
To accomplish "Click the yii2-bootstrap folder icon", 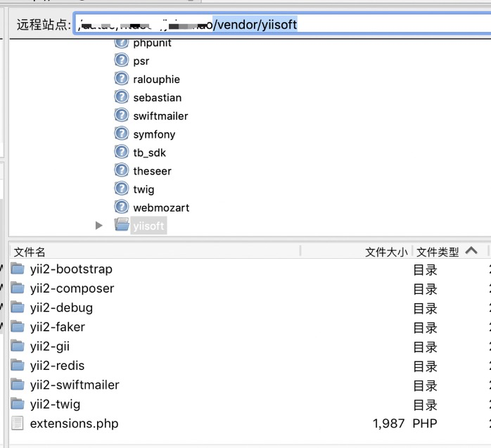I will click(x=18, y=269).
